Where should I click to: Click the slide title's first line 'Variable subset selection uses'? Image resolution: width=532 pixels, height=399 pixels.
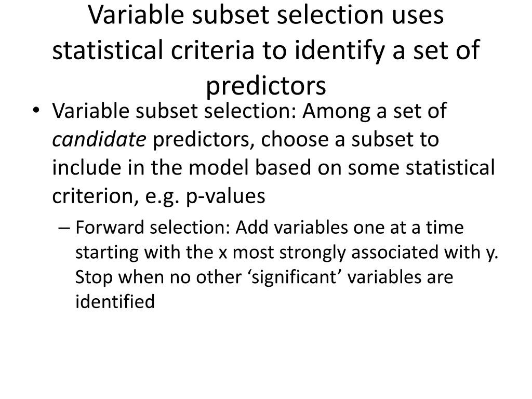(x=266, y=15)
